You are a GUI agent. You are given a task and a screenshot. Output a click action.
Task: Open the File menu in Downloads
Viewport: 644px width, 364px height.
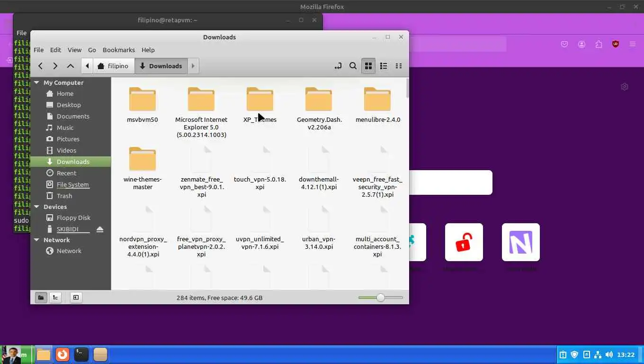39,50
